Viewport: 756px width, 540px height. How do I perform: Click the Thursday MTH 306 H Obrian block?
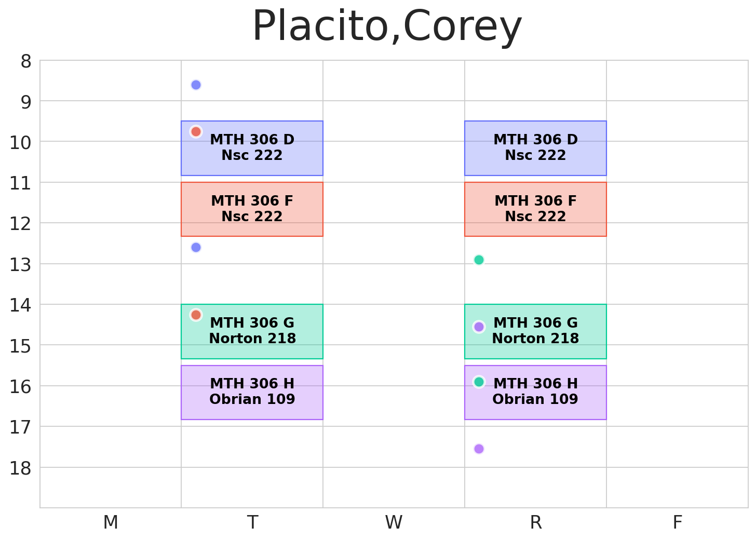(x=535, y=392)
